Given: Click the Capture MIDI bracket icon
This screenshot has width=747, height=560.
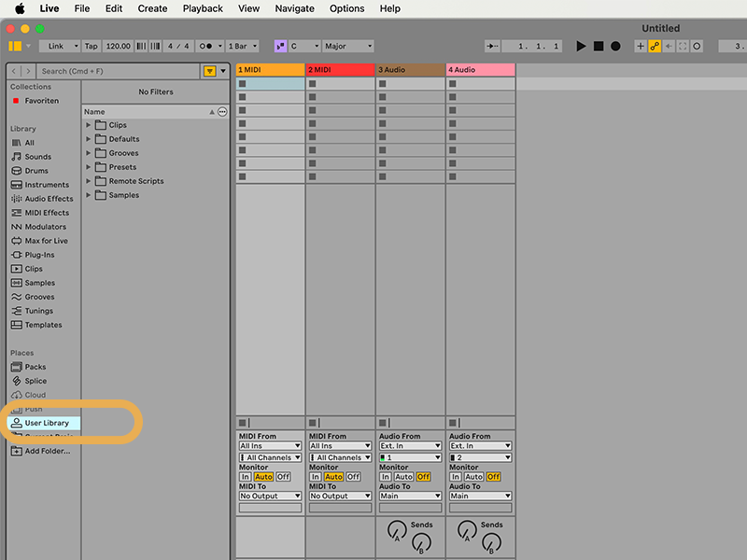Looking at the screenshot, I should pyautogui.click(x=683, y=46).
